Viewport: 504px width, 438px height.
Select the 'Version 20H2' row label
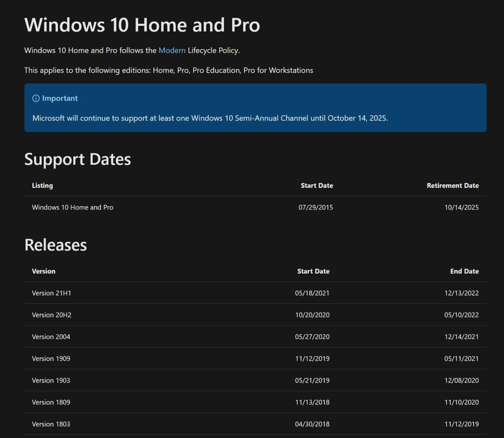pos(51,315)
